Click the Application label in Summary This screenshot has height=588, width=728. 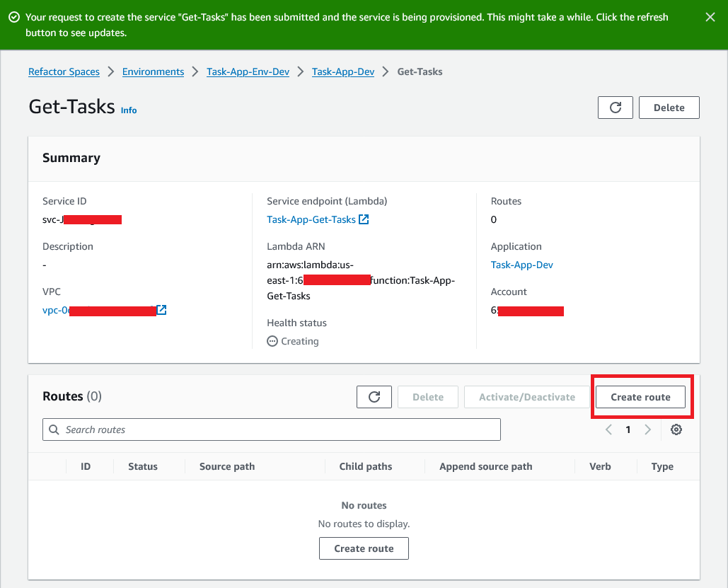(x=516, y=246)
